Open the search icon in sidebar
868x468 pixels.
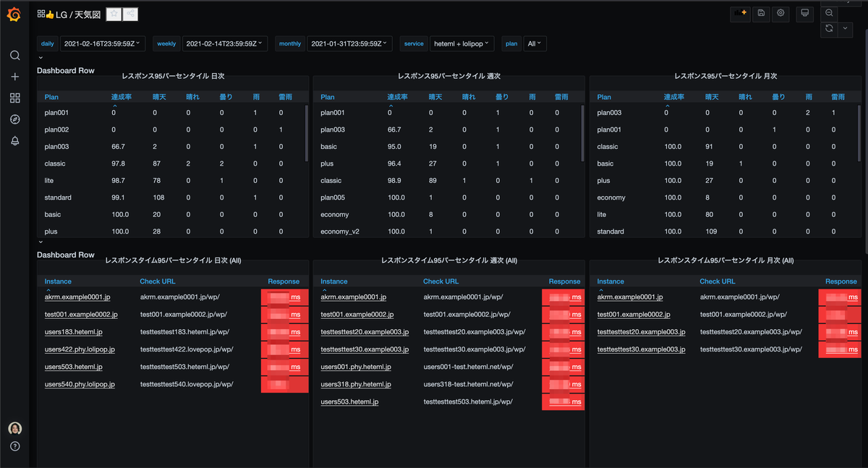point(14,56)
